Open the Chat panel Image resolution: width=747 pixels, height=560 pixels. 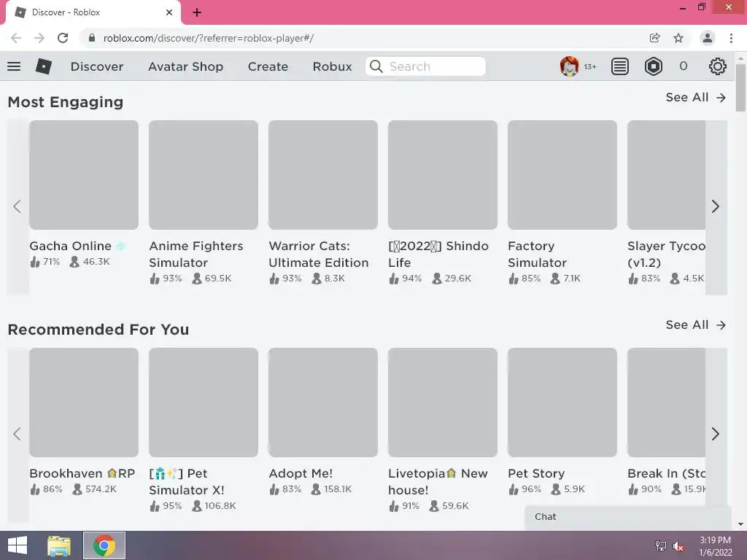[628, 518]
